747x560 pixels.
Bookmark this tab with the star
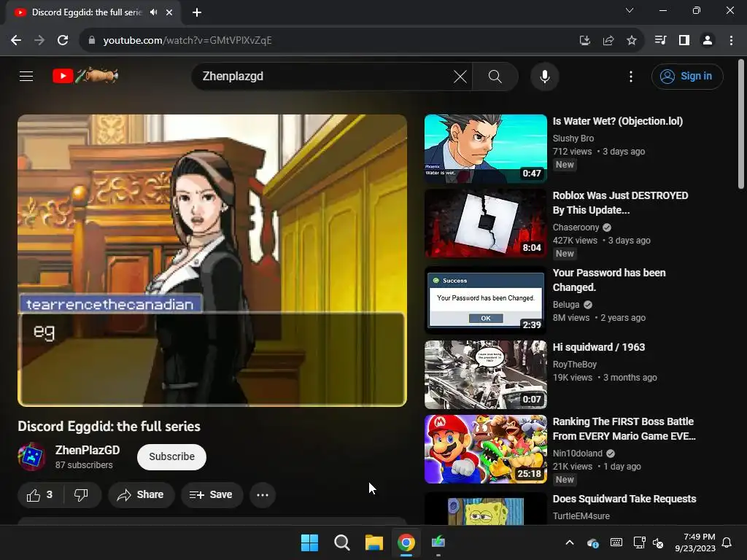[631, 41]
